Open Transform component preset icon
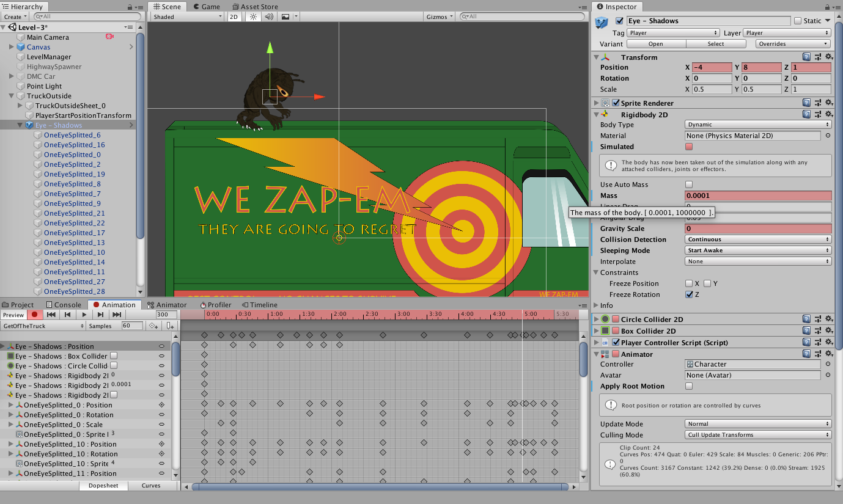Image resolution: width=843 pixels, height=504 pixels. pyautogui.click(x=818, y=57)
